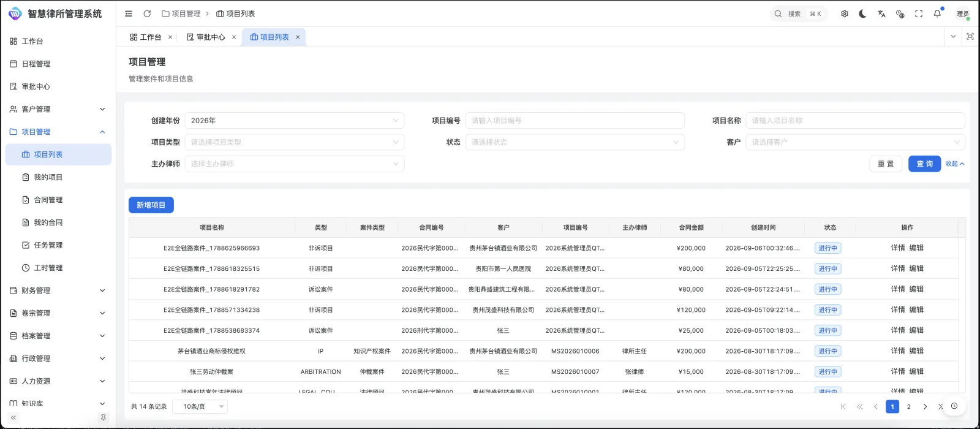Screen dimensions: 980x429
Task: Go to next page arrow
Action: pos(925,406)
